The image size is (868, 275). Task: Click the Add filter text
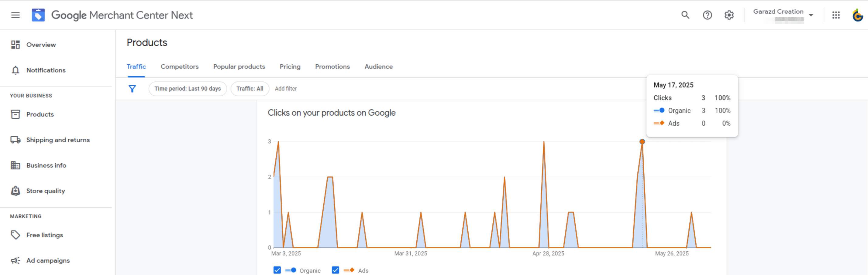tap(285, 89)
